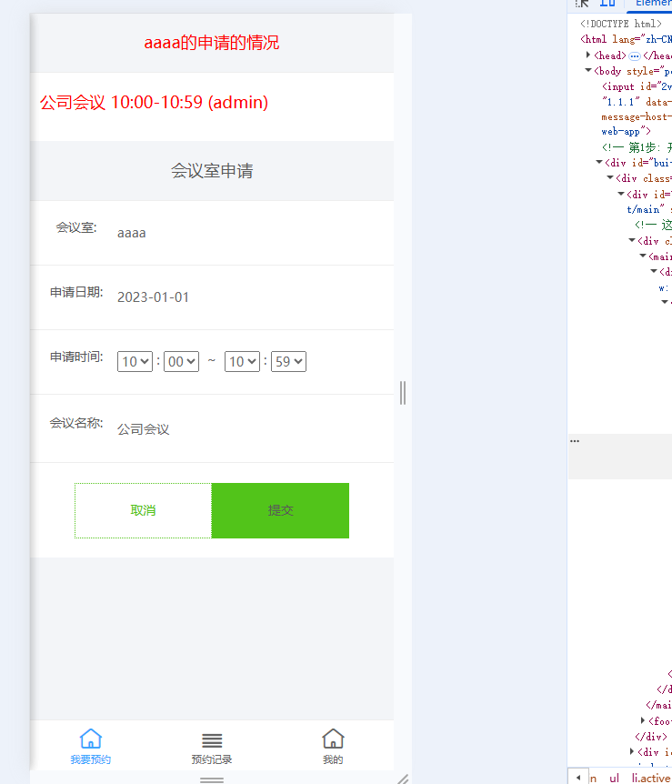Switch to the Elements tab in DevTools

[654, 4]
